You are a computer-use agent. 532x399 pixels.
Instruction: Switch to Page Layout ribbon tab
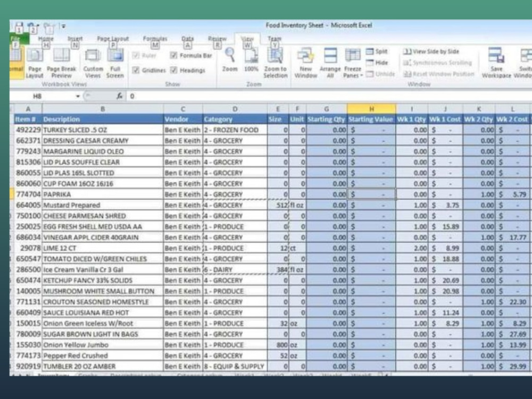113,39
